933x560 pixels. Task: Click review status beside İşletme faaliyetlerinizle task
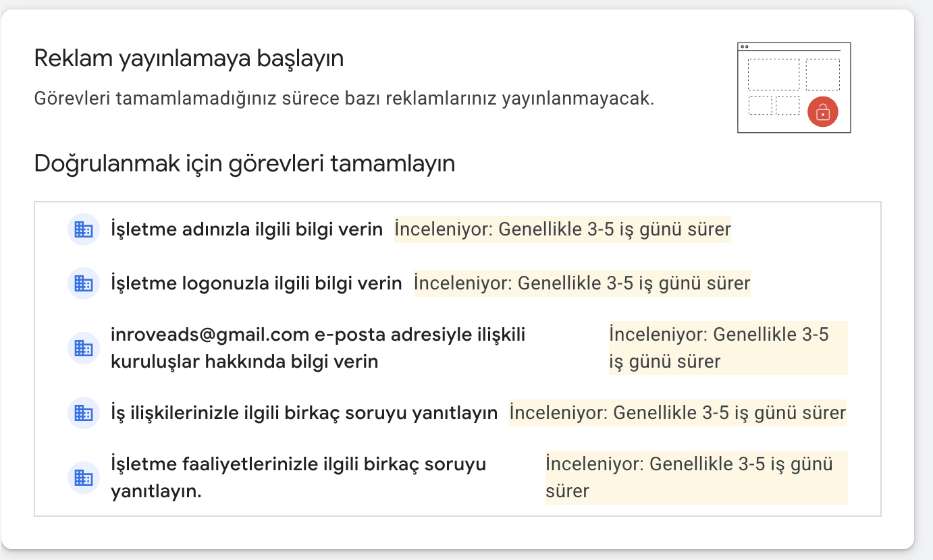click(x=697, y=478)
